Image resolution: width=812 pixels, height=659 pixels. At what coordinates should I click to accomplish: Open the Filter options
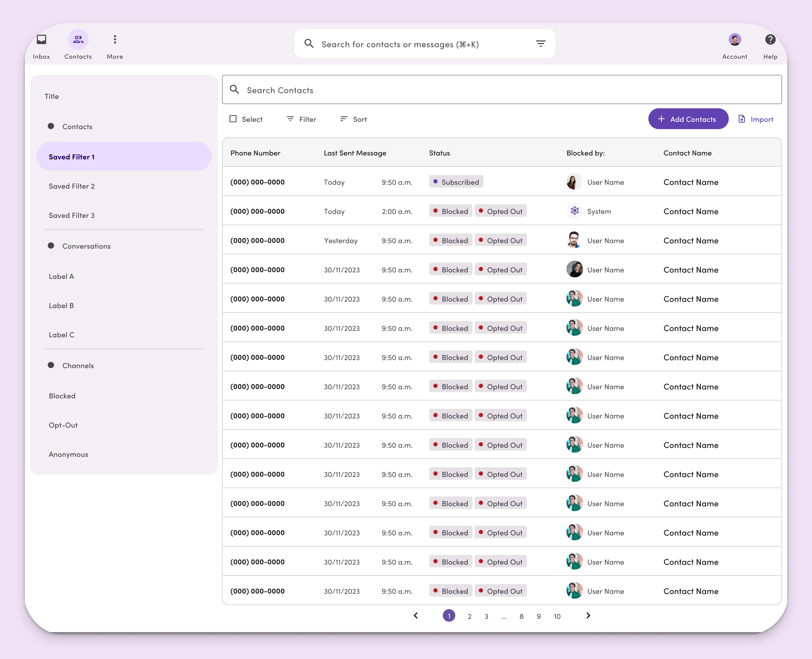301,119
